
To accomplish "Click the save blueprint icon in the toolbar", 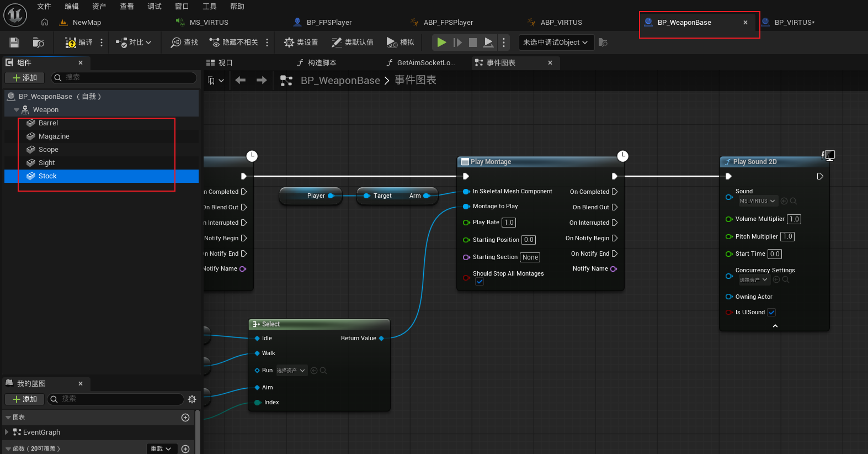I will tap(14, 43).
